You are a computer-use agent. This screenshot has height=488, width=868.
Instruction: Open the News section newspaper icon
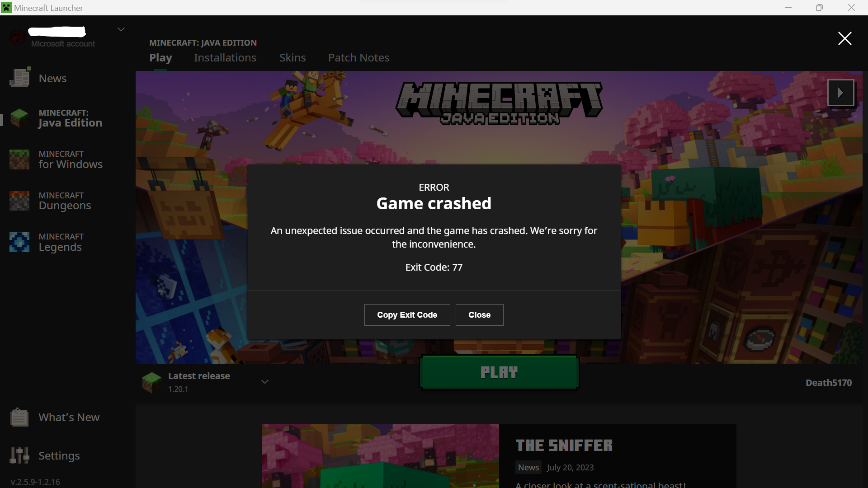coord(20,78)
